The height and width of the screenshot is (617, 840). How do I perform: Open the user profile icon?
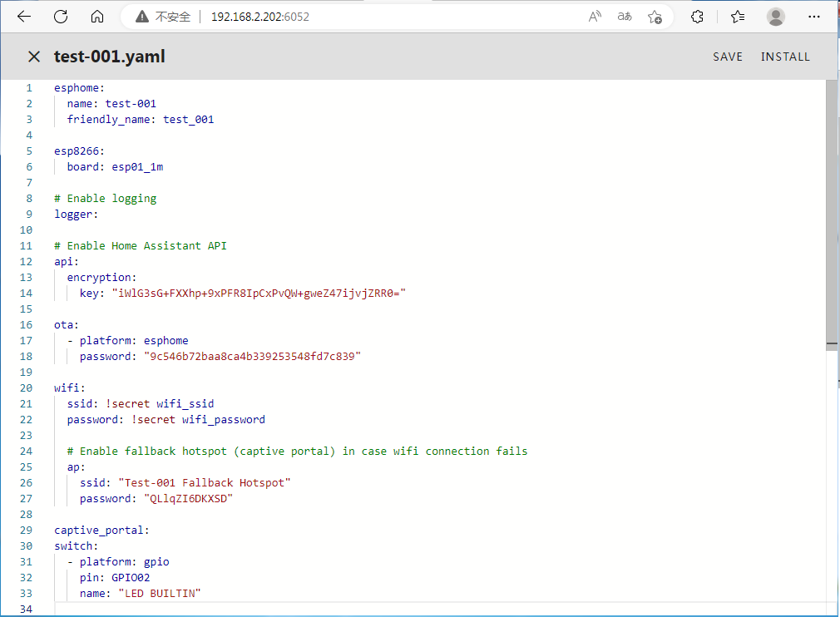tap(776, 17)
